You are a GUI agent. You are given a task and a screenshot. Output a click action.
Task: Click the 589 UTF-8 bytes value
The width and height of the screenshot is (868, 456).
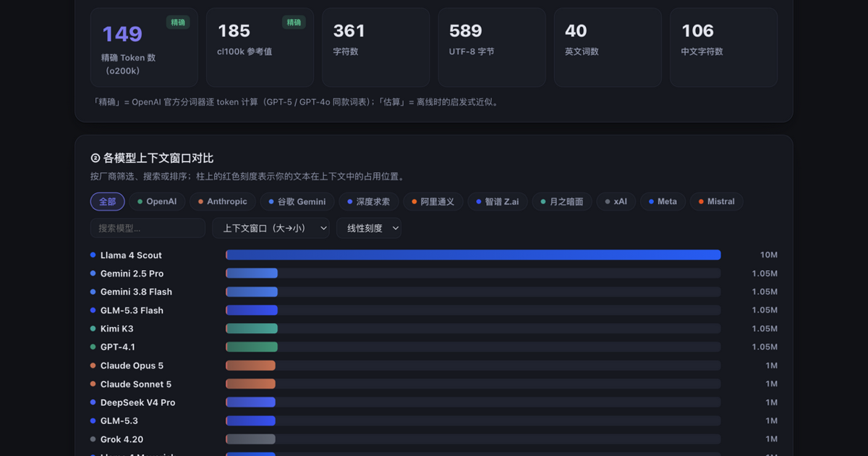coord(465,31)
